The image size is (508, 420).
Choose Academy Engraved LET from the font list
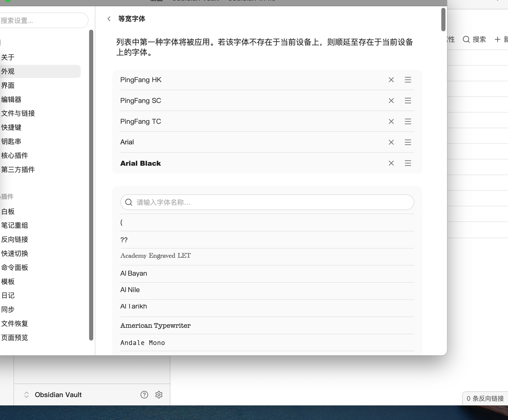[267, 257]
